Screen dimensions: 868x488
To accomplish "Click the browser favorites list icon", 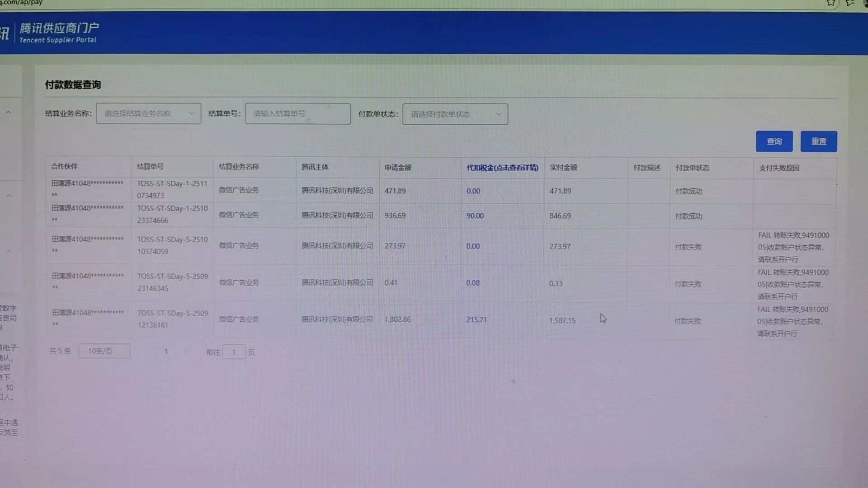I will click(x=850, y=3).
